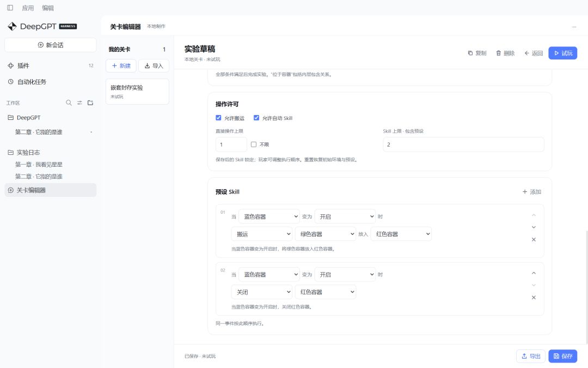This screenshot has width=588, height=368.
Task: Open 关卡编辑器 in the sidebar
Action: pos(50,190)
